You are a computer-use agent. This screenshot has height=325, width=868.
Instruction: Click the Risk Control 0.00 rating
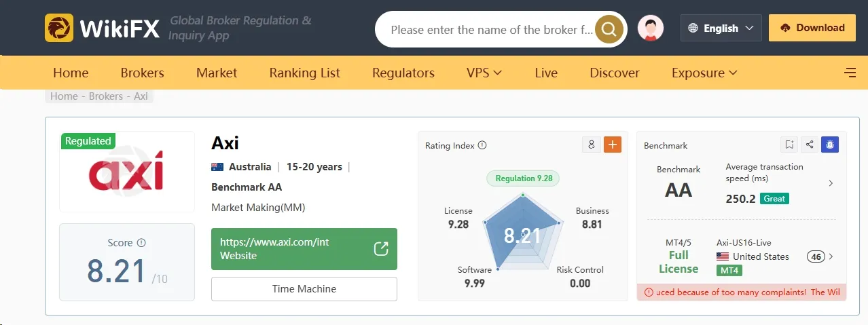click(x=580, y=277)
